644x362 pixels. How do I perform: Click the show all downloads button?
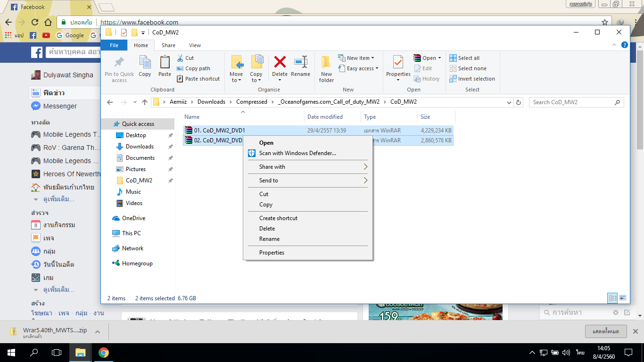(606, 331)
